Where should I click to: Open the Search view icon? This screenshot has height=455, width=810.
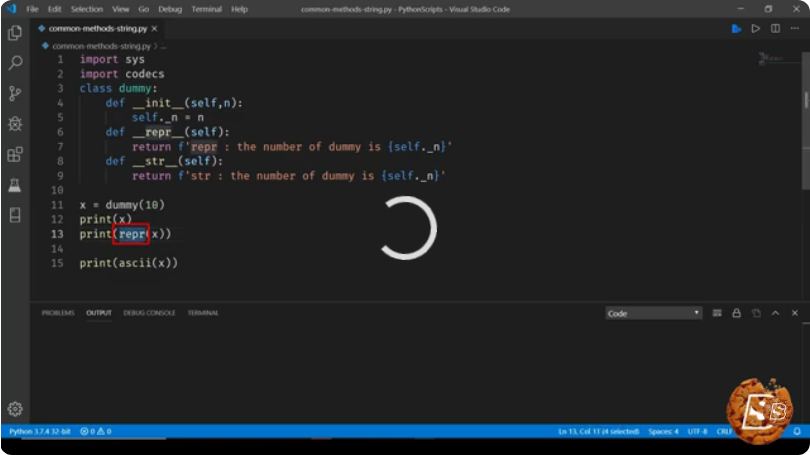pyautogui.click(x=15, y=63)
